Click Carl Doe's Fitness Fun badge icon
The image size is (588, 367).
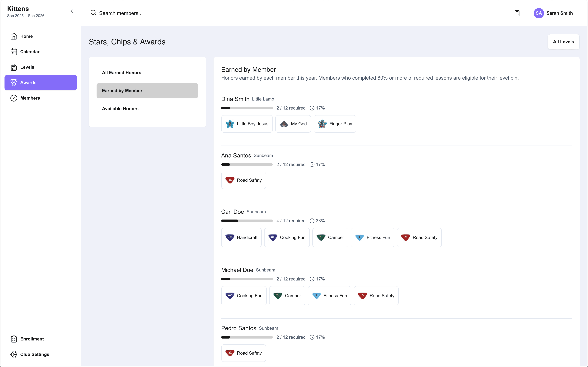[x=359, y=237]
